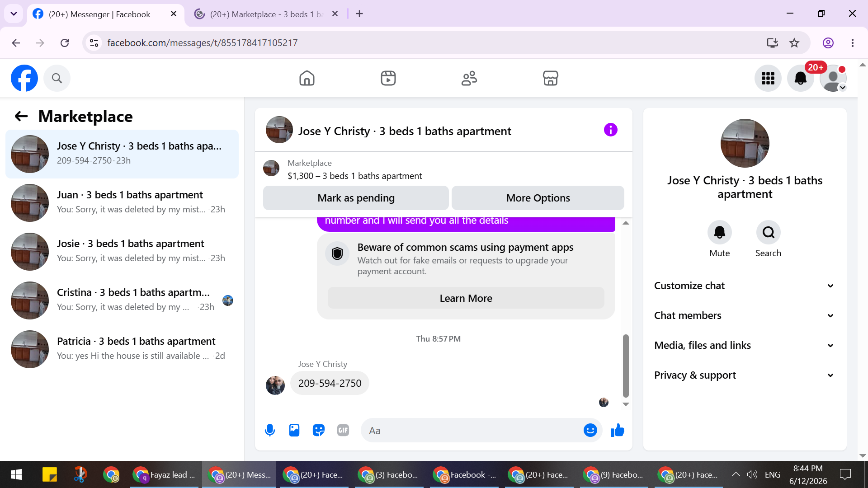Open the ENG language indicator

[x=773, y=474]
